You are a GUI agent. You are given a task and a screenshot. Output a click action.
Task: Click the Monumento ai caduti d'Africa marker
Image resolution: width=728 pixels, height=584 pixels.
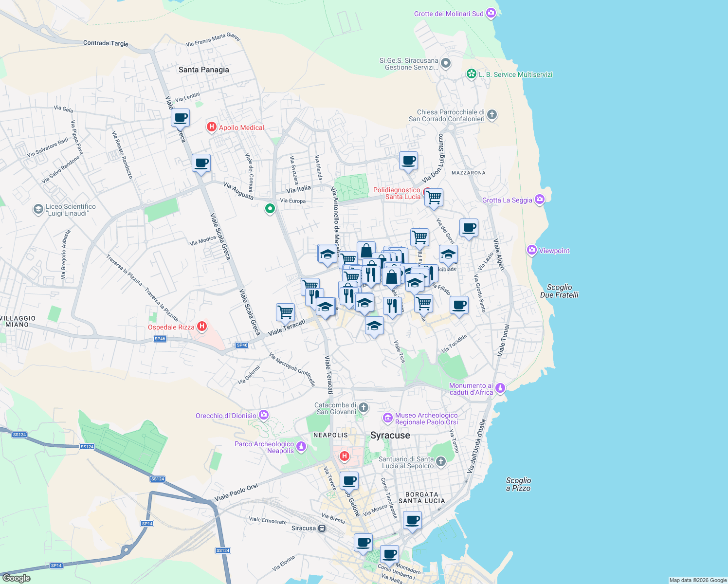[500, 388]
